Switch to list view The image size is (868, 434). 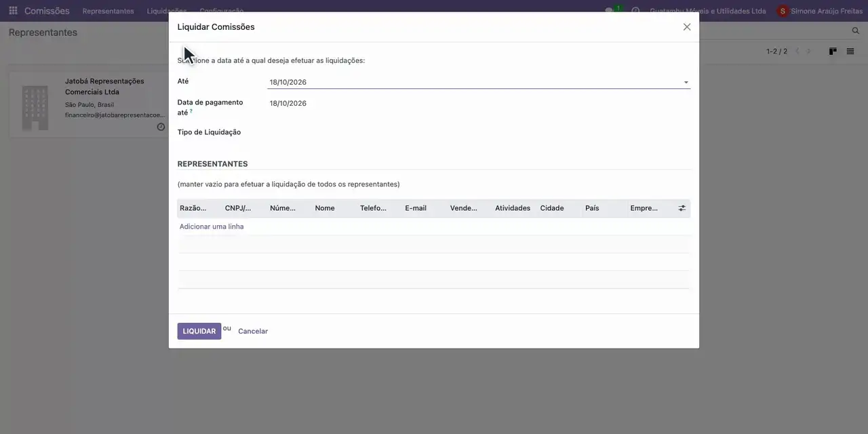click(850, 52)
